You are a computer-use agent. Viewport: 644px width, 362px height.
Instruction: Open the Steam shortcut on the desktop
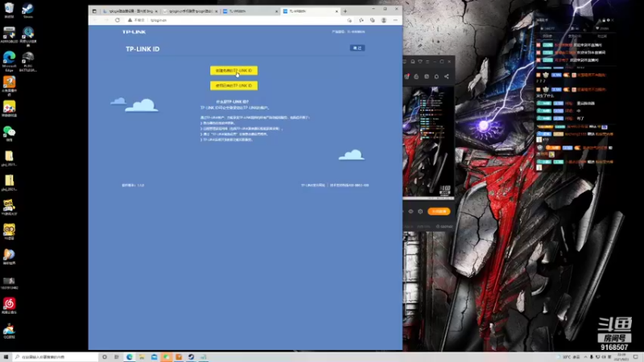(x=28, y=10)
